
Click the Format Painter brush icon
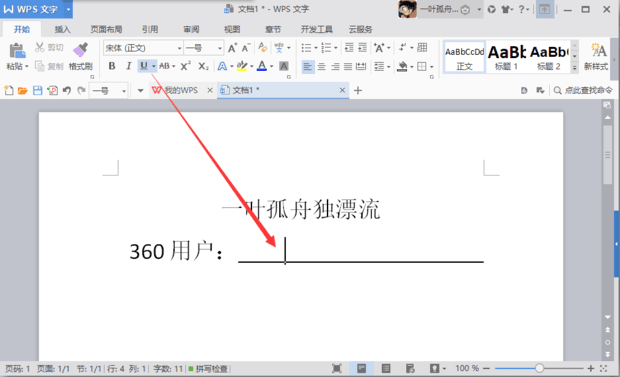point(80,49)
